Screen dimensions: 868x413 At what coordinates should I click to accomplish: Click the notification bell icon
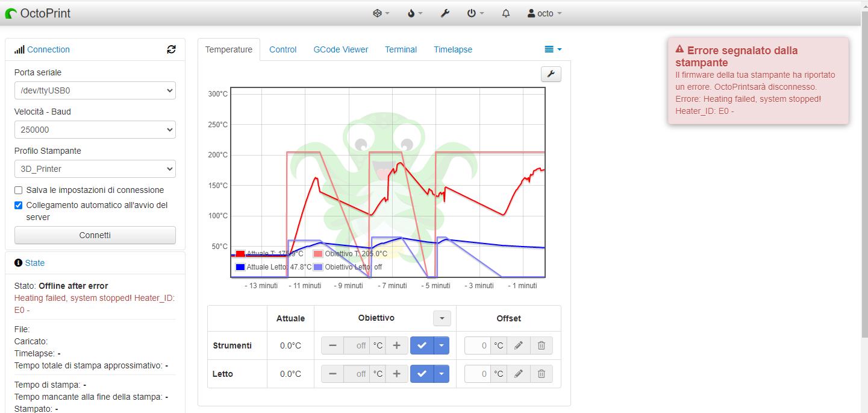coord(506,13)
